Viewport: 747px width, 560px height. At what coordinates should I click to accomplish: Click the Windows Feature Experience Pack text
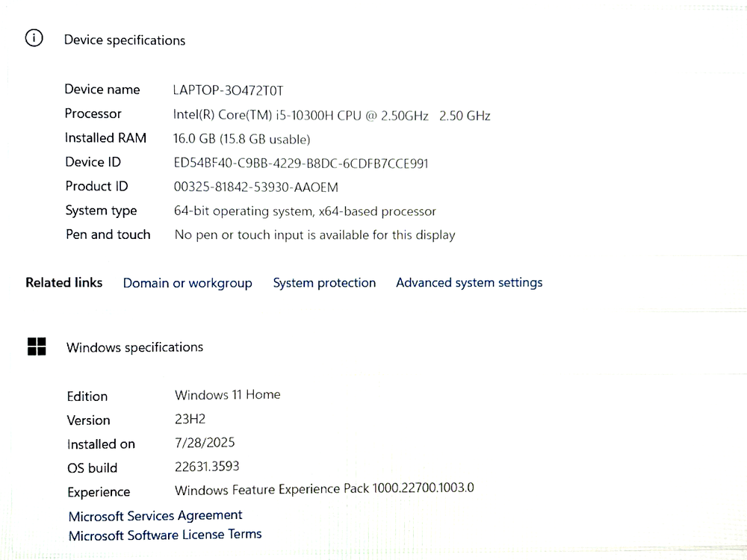coord(324,489)
